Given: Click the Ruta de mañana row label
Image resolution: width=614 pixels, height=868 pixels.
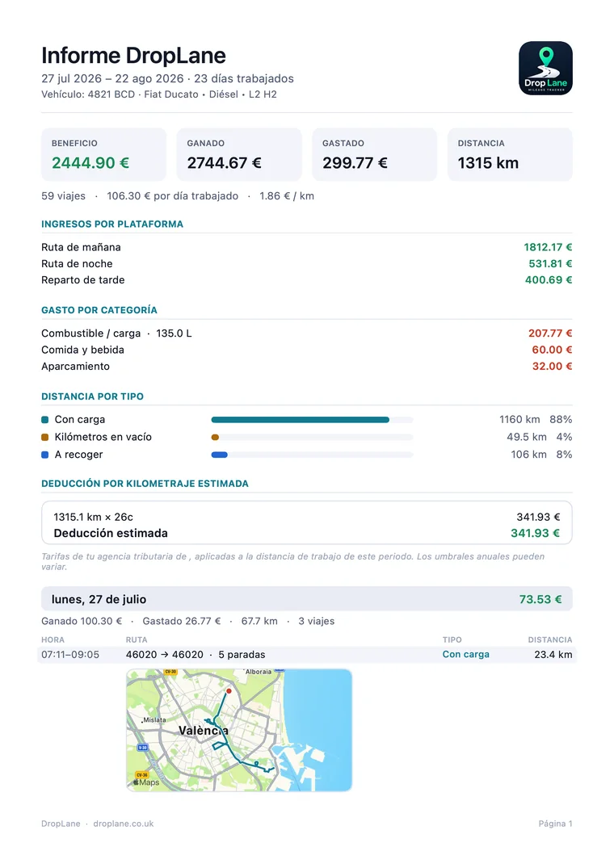Looking at the screenshot, I should tap(81, 247).
